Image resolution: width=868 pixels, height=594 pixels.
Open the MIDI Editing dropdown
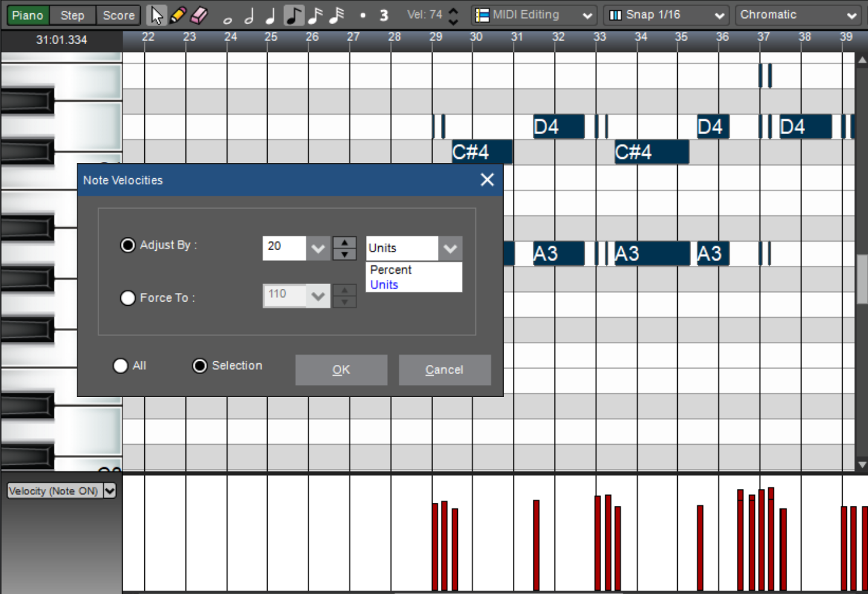(x=534, y=15)
